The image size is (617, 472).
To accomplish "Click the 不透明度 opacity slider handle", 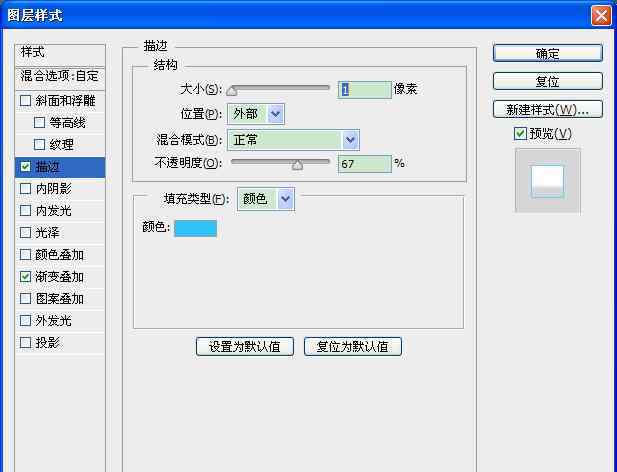I will coord(297,165).
